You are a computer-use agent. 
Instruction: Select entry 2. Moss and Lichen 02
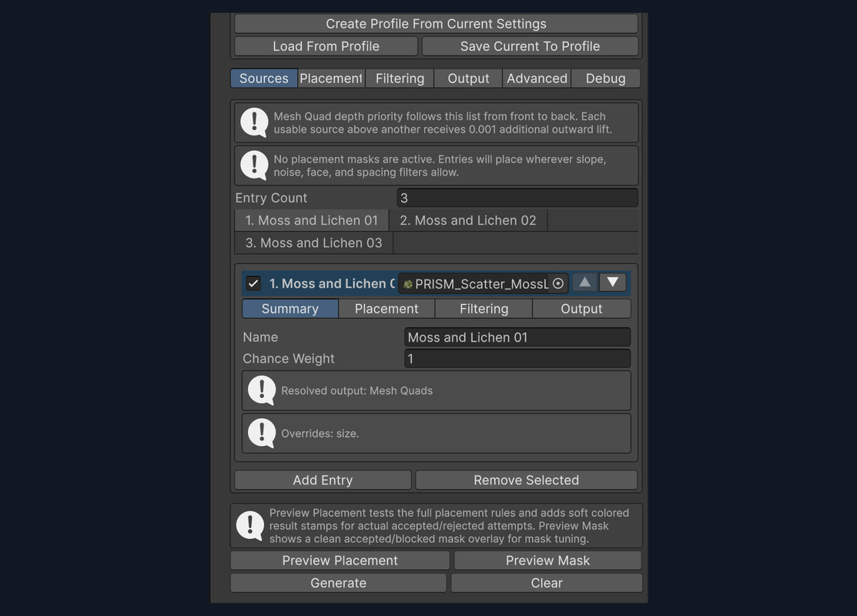point(468,220)
